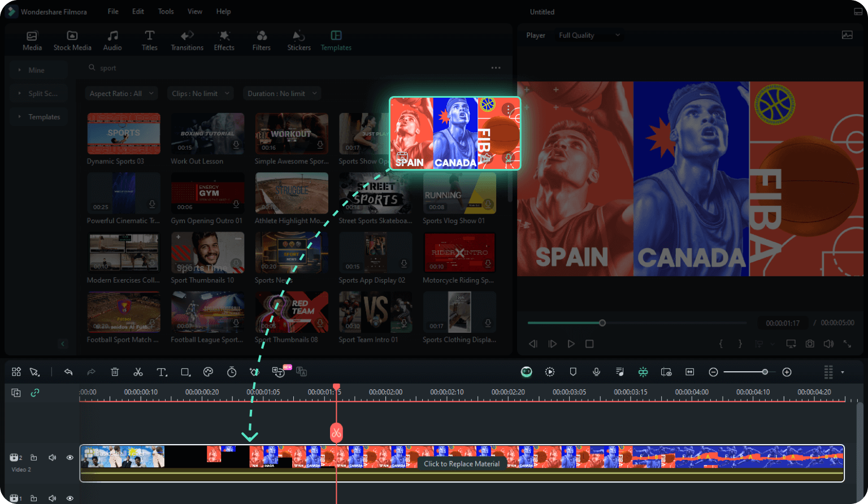
Task: Open the Tools menu
Action: (x=166, y=11)
